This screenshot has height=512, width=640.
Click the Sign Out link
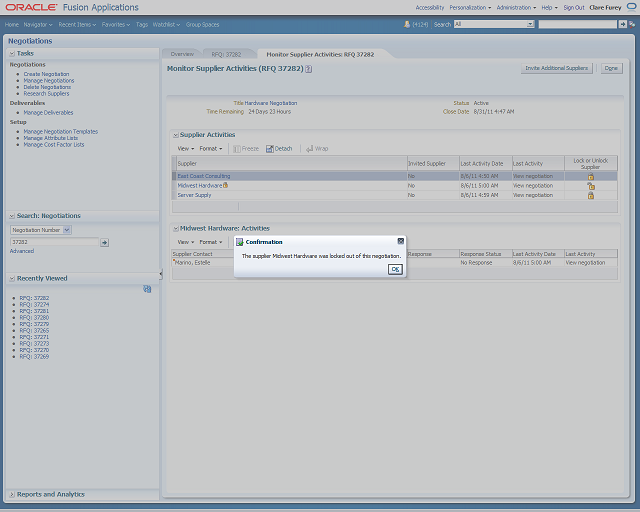574,7
